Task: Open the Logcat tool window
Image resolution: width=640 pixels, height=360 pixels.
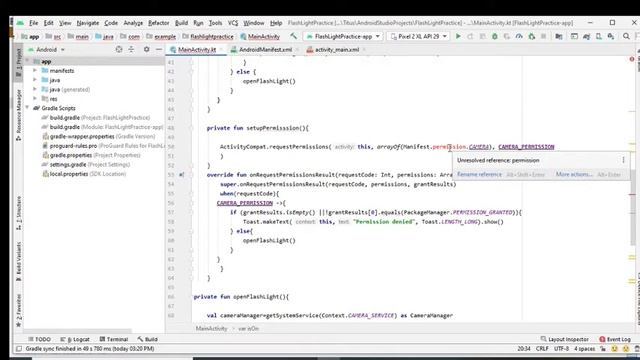Action: click(75, 339)
